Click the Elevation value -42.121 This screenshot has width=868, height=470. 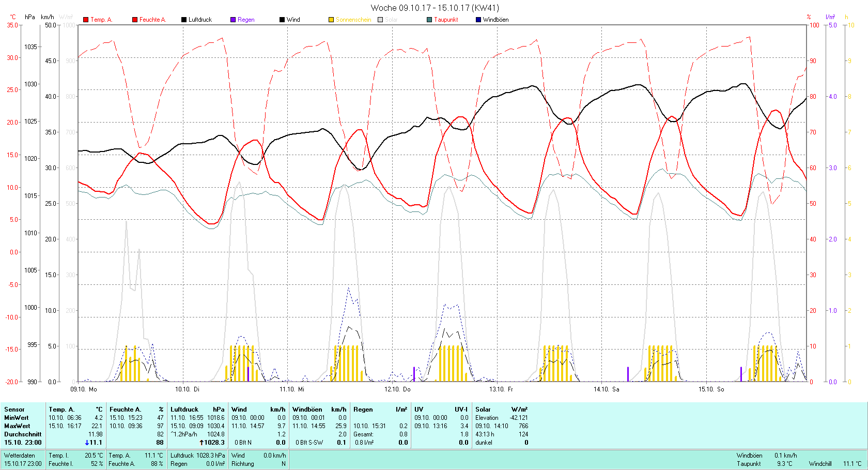[519, 417]
